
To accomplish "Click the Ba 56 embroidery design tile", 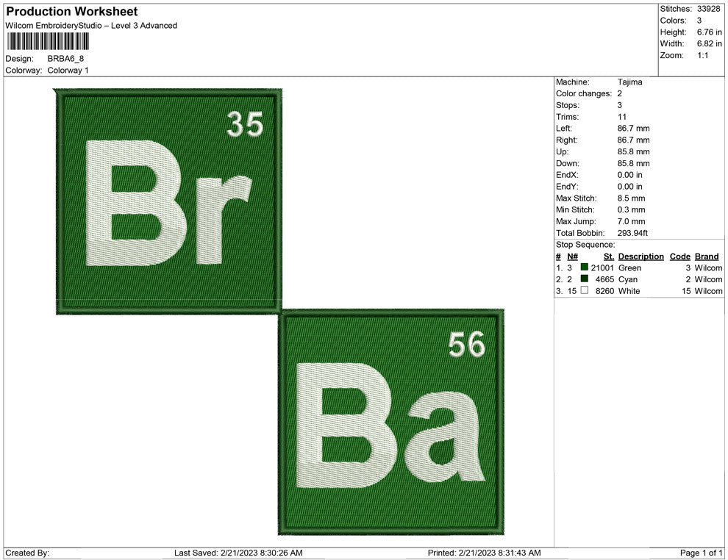I will [391, 422].
